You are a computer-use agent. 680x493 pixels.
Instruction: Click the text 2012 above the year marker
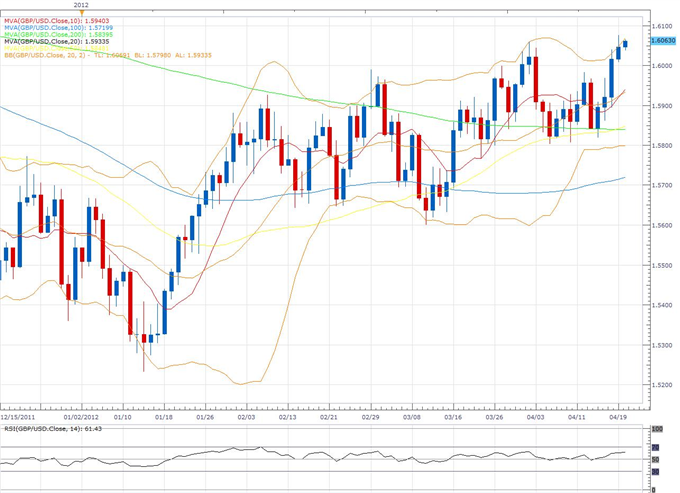(81, 5)
